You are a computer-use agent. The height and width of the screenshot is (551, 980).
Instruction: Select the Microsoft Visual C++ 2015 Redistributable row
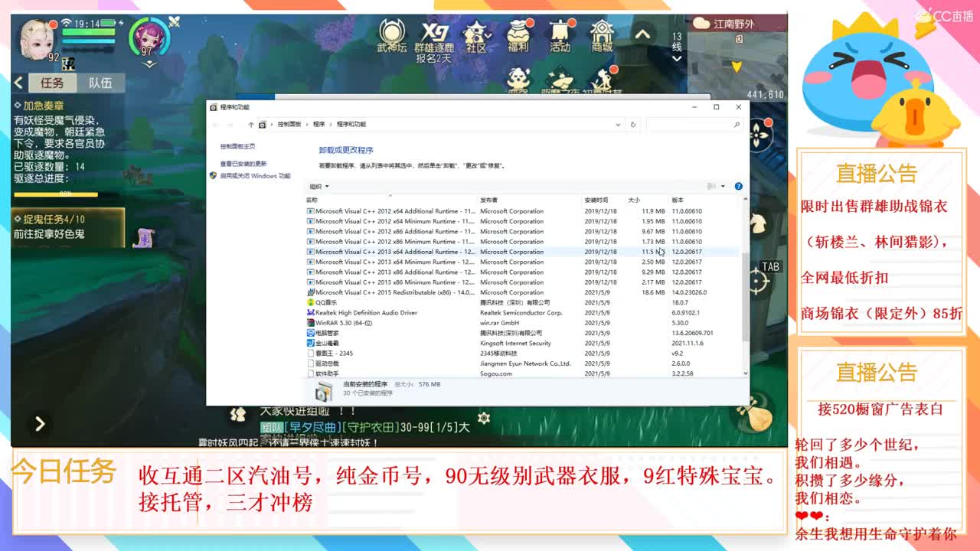[x=523, y=292]
